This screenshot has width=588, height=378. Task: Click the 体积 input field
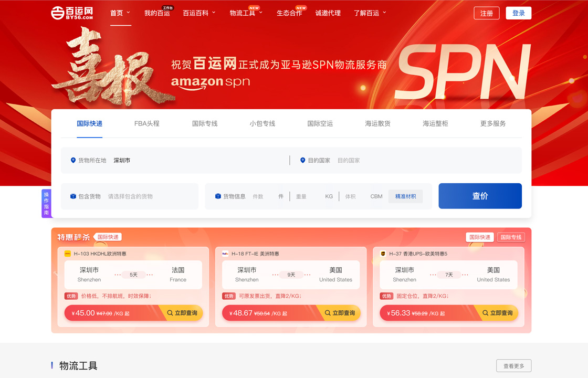pos(355,196)
